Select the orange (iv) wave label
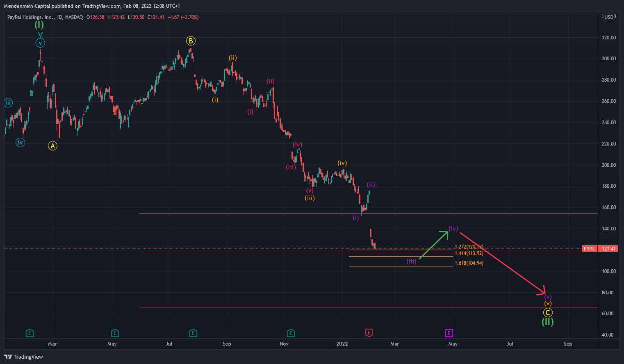The image size is (624, 364). (342, 163)
